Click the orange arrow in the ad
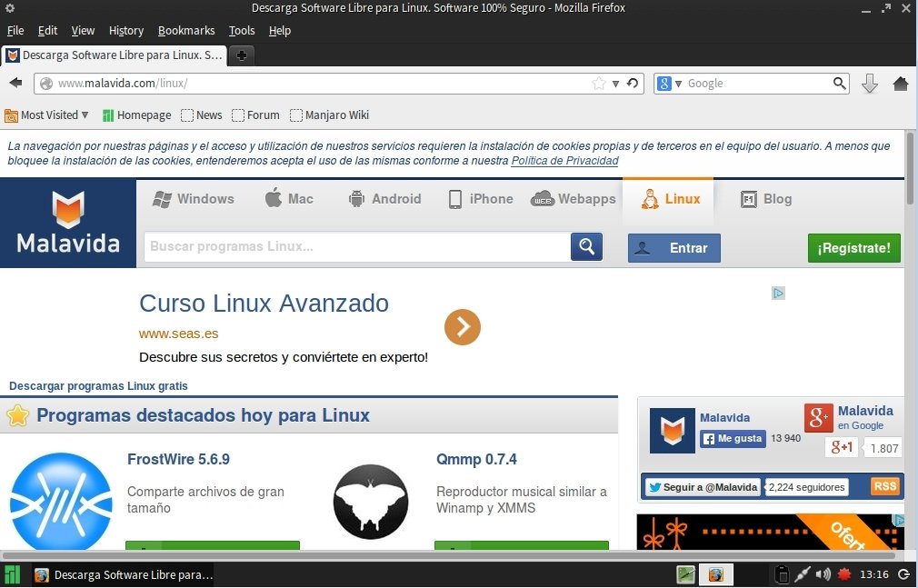 (462, 327)
